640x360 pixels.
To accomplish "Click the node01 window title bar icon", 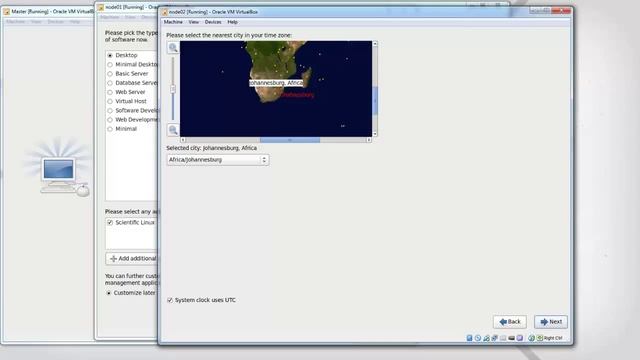I will [101, 7].
